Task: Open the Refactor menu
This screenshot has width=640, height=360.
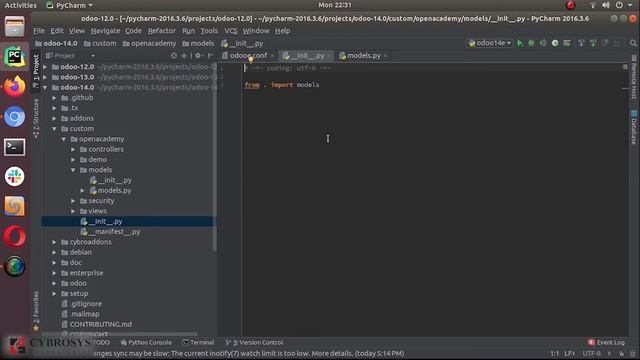Action: click(162, 31)
